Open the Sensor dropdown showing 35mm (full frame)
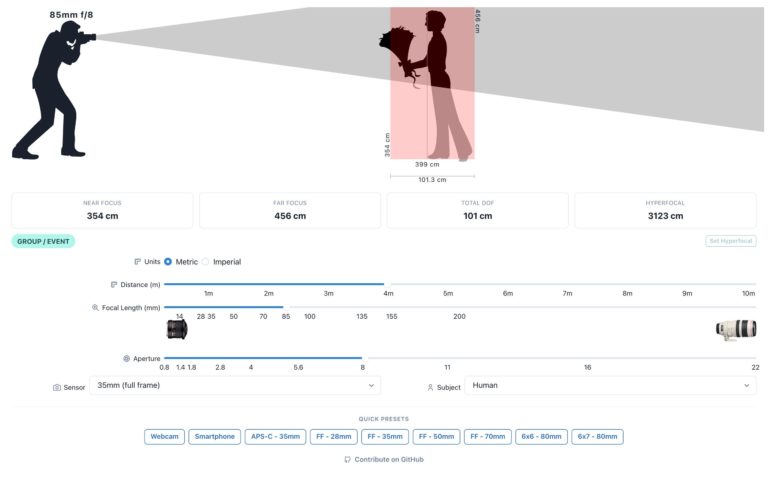This screenshot has height=479, width=768. (235, 385)
